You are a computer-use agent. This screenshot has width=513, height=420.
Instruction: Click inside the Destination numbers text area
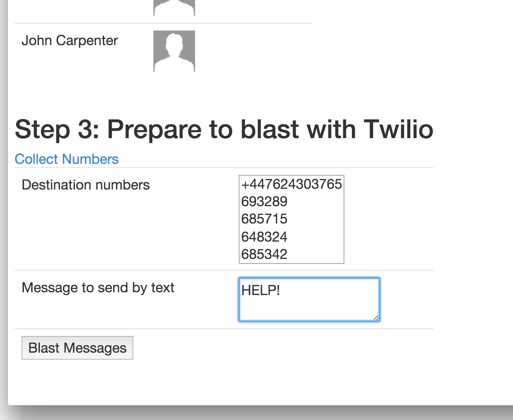291,219
